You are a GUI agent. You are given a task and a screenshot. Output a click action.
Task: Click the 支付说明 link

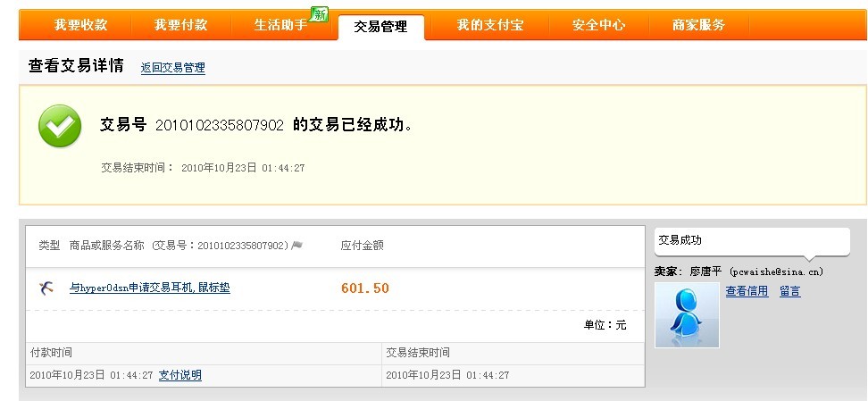pos(179,375)
